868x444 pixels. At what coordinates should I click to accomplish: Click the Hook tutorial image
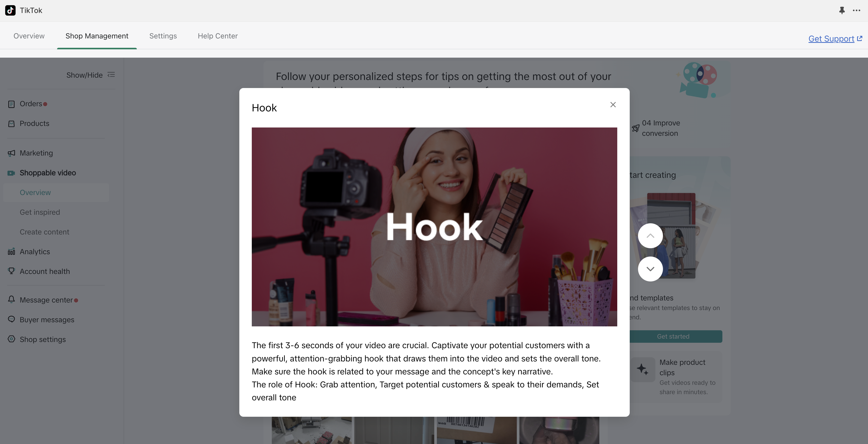[x=434, y=227]
